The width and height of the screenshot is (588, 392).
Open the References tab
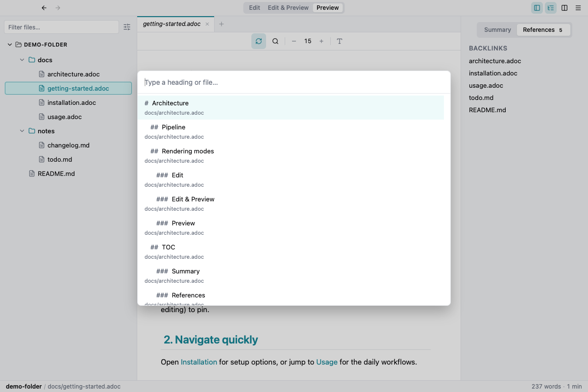click(x=544, y=30)
